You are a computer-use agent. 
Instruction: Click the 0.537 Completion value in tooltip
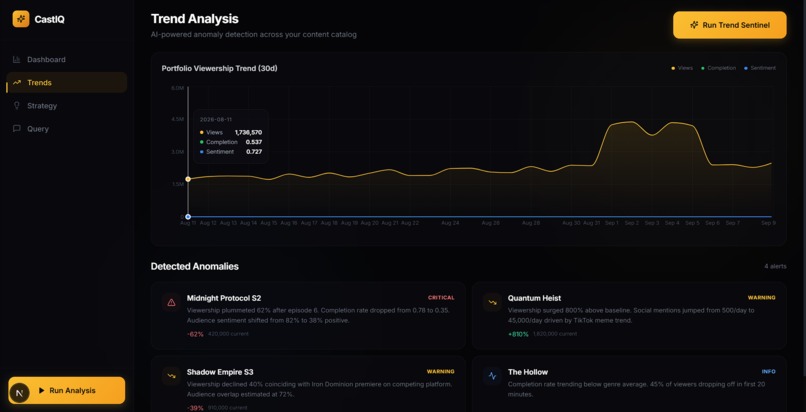coord(254,142)
